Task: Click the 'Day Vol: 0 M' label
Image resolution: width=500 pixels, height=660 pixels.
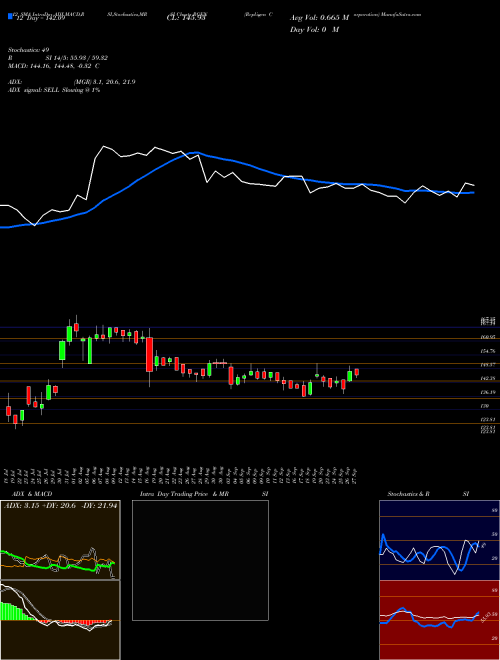Action: click(x=314, y=30)
